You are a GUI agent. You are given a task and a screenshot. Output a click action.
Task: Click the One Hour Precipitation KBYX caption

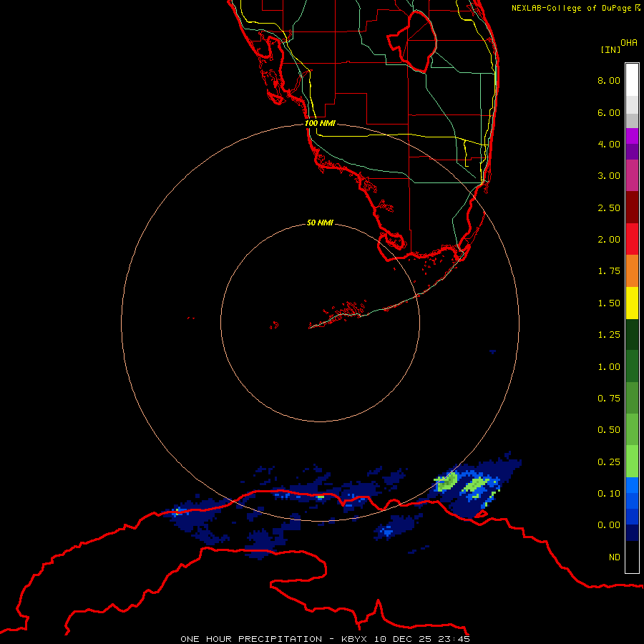tap(326, 639)
